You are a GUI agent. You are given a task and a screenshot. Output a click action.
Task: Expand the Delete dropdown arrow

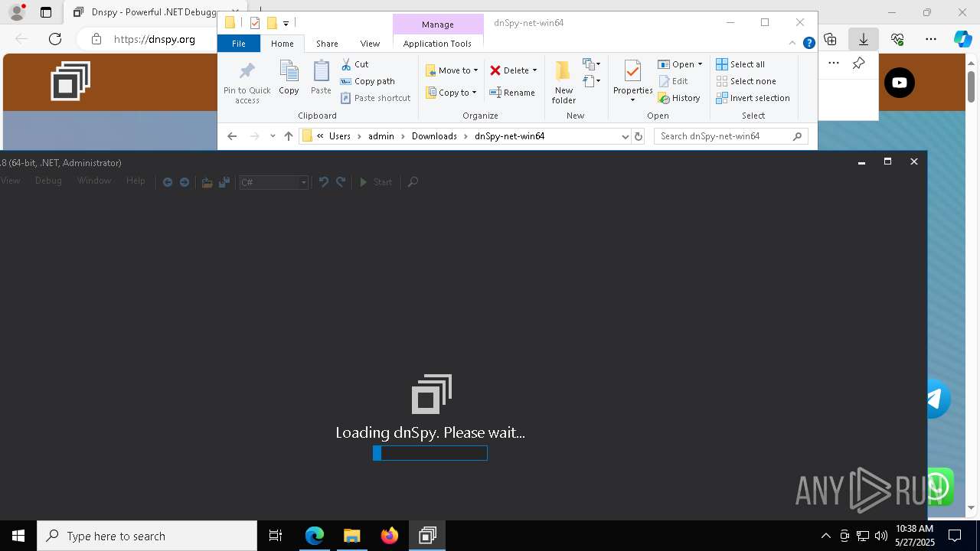pyautogui.click(x=534, y=70)
